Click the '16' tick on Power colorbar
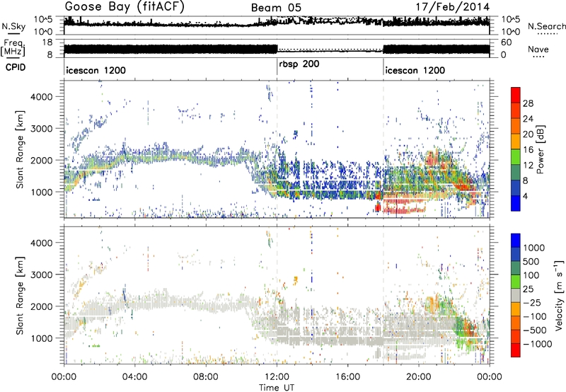This screenshot has width=566, height=392. click(528, 150)
